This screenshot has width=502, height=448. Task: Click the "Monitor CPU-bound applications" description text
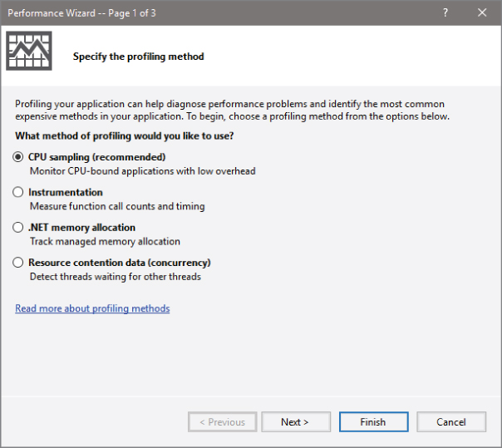point(142,171)
